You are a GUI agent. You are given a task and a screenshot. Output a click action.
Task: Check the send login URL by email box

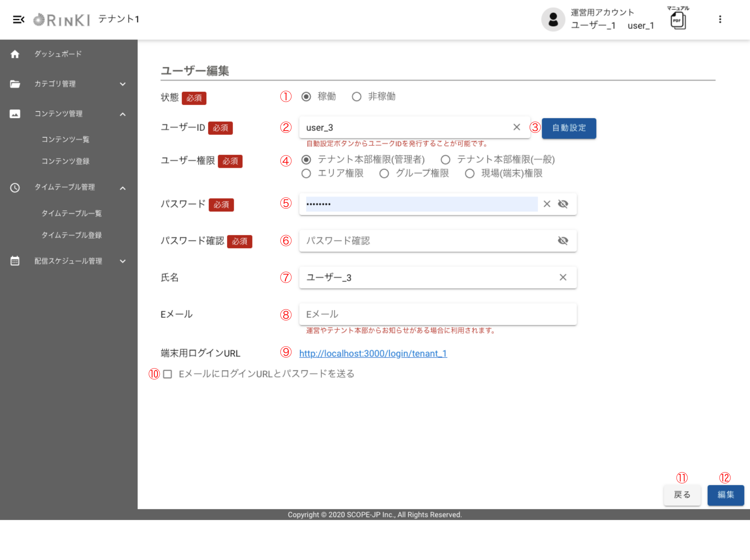(168, 374)
